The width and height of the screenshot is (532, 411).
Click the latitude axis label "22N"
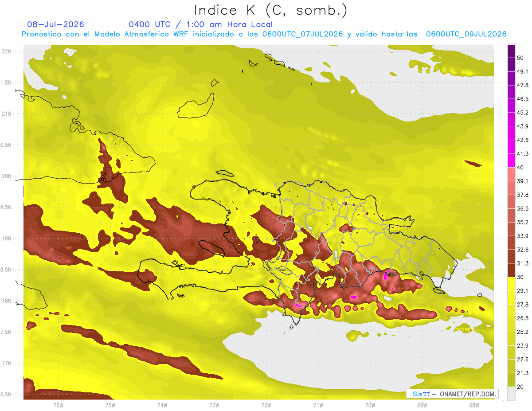click(8, 51)
